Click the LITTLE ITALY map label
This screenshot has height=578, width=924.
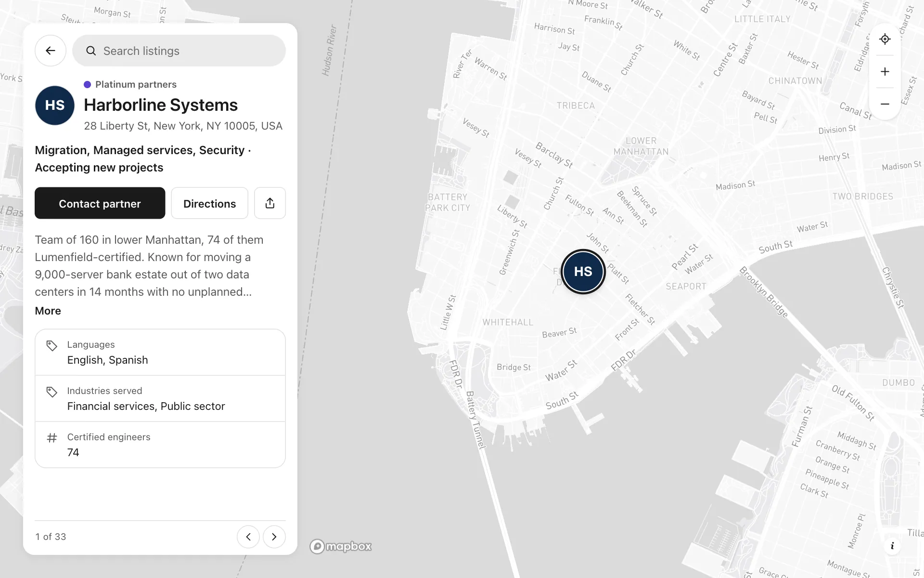[x=762, y=19]
